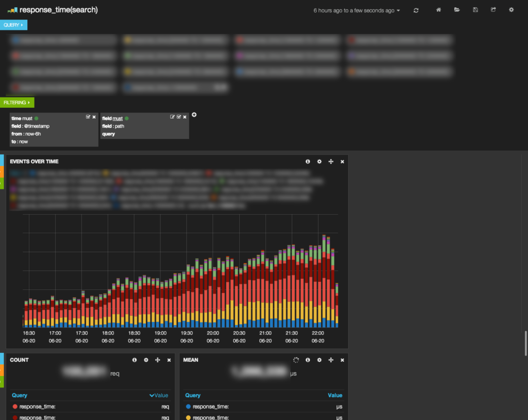The image size is (528, 420).
Task: Collapse the QUERY section
Action: click(x=13, y=24)
